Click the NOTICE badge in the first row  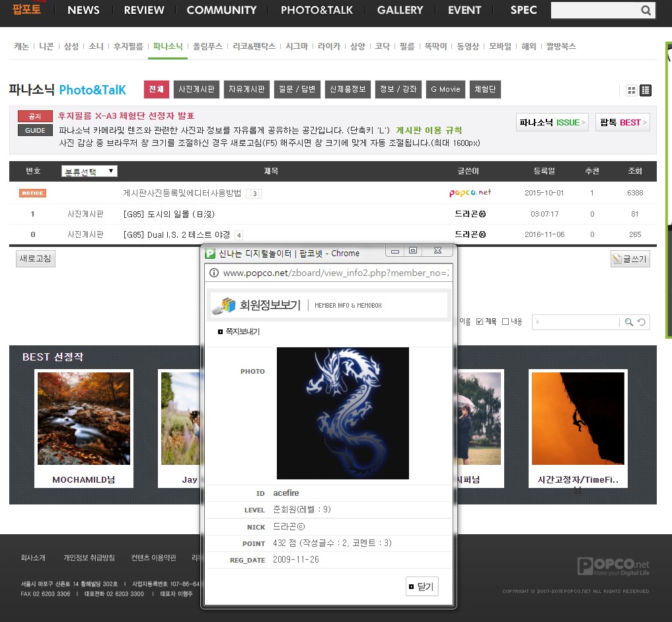point(32,193)
